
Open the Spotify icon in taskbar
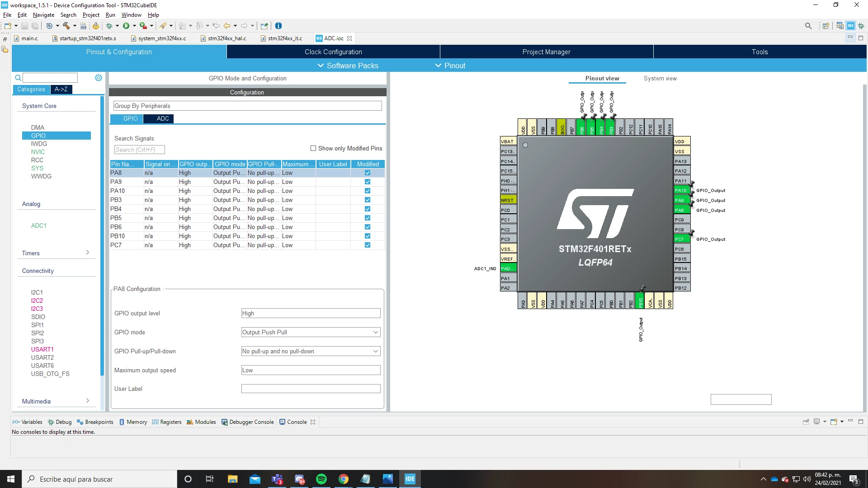click(x=321, y=479)
